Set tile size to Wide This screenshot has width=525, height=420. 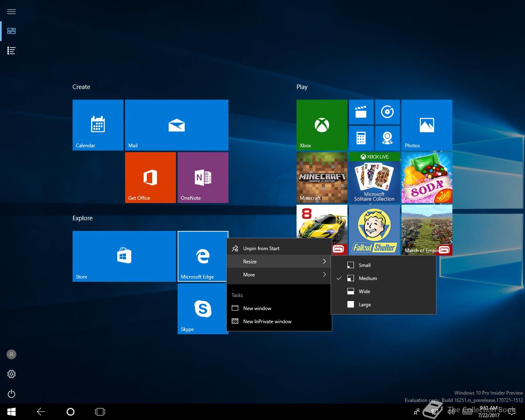click(383, 292)
